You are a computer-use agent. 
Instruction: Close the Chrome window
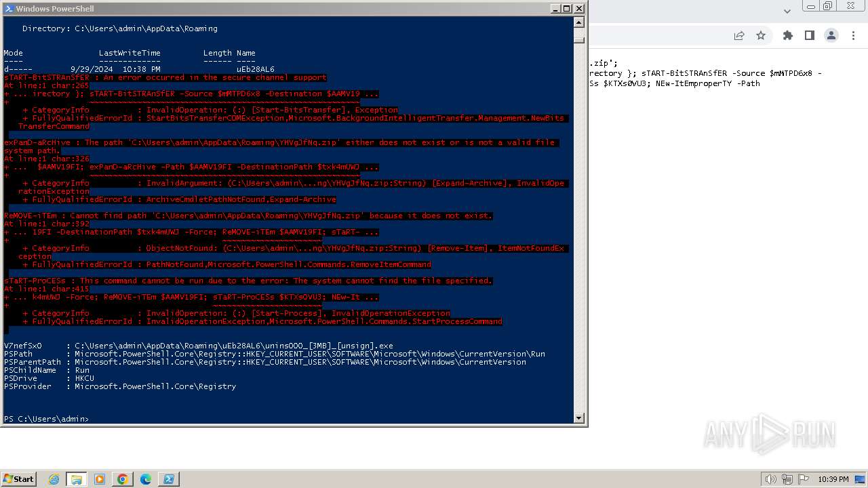pyautogui.click(x=850, y=6)
